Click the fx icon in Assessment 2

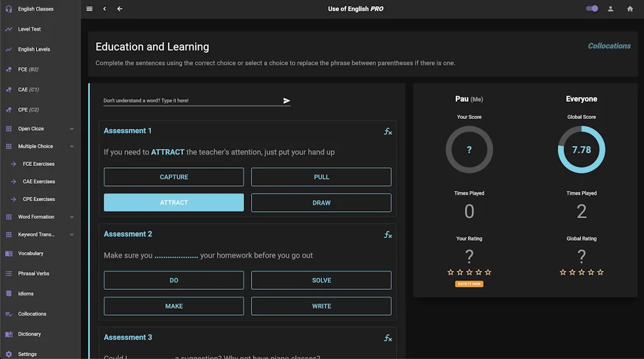click(387, 235)
